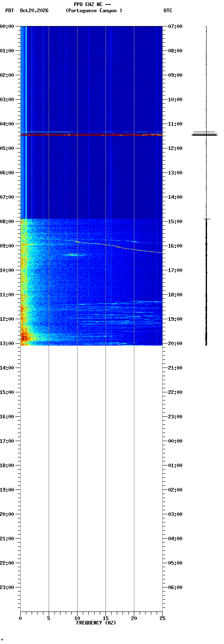The width and height of the screenshot is (224, 644).
Task: Click the '02:00' PDT time label
Action: coord(7,75)
